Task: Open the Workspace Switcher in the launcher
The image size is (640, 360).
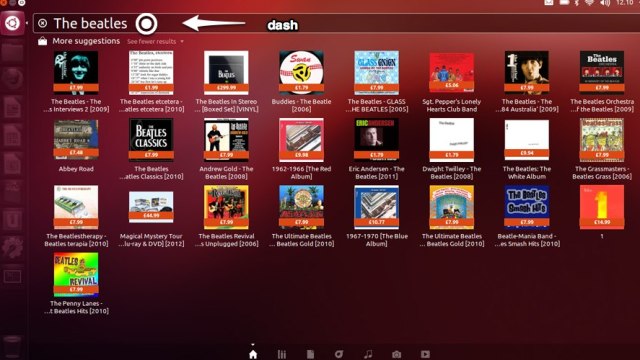Action: (12, 276)
